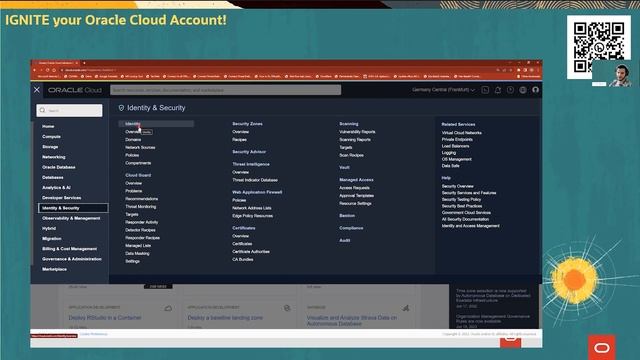This screenshot has width=640, height=360.
Task: Select Storage in the navigation menu
Action: [50, 147]
